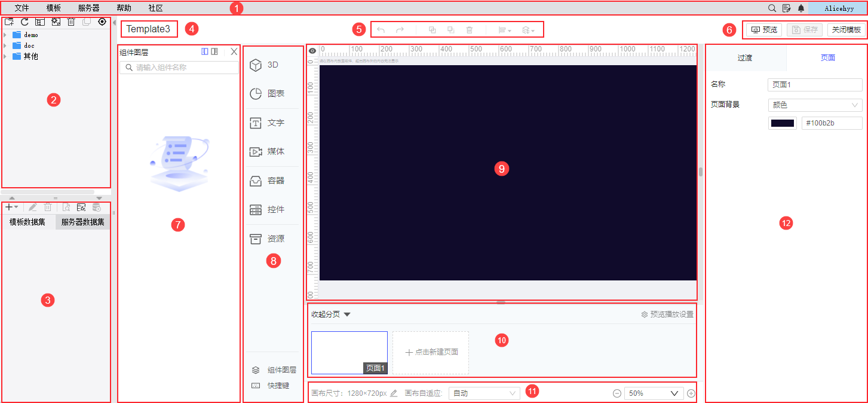868x403 pixels.
Task: Click the 保存 save button
Action: (x=805, y=30)
